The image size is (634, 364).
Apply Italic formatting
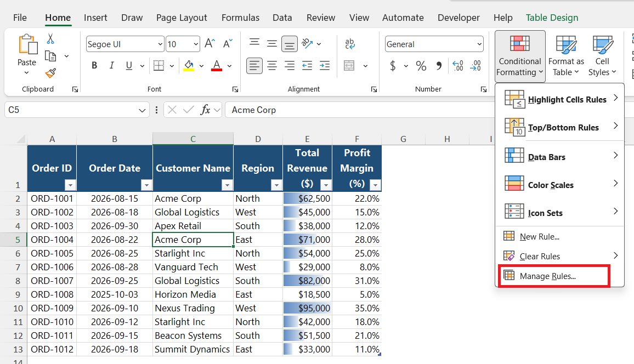pos(111,65)
